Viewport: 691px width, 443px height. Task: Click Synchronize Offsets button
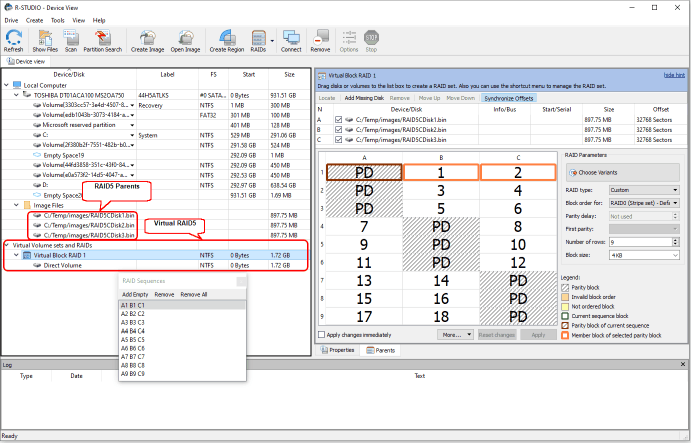pyautogui.click(x=509, y=98)
